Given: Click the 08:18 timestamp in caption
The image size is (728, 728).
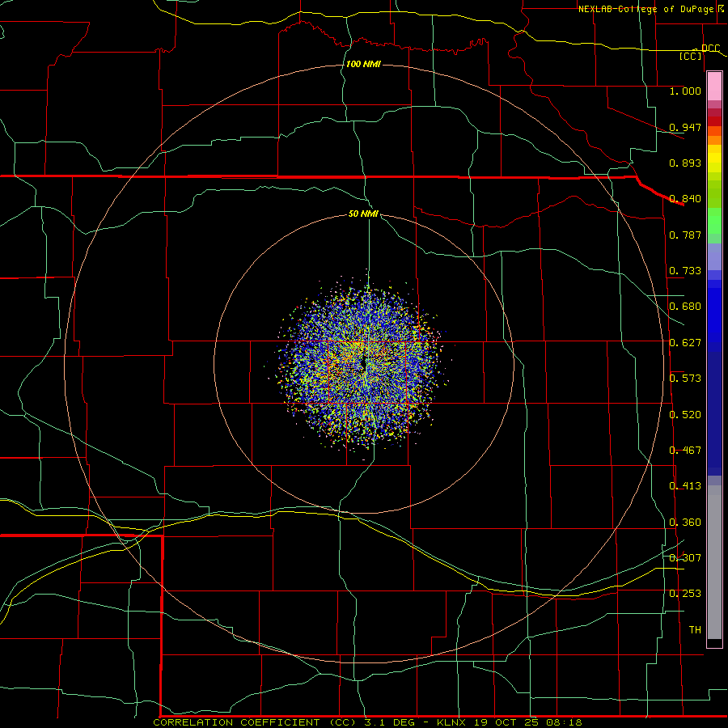Looking at the screenshot, I should 565,722.
